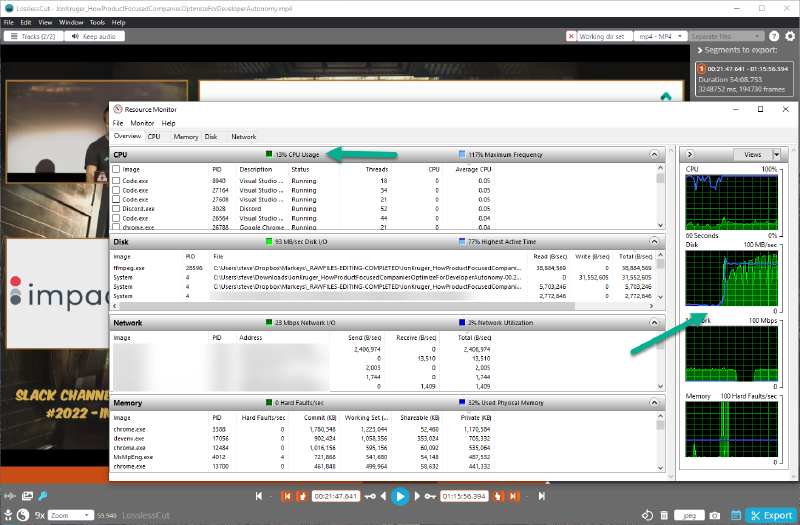
Task: Open Separate files dropdown
Action: tap(726, 36)
